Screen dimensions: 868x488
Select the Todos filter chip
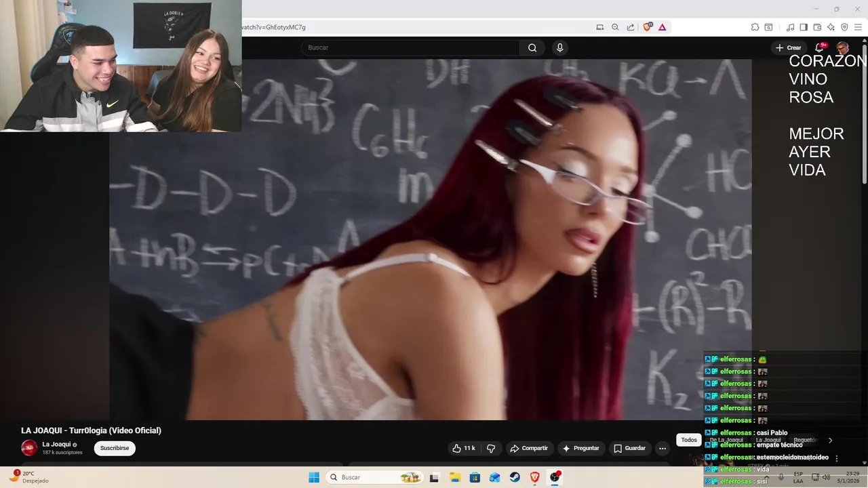click(689, 440)
